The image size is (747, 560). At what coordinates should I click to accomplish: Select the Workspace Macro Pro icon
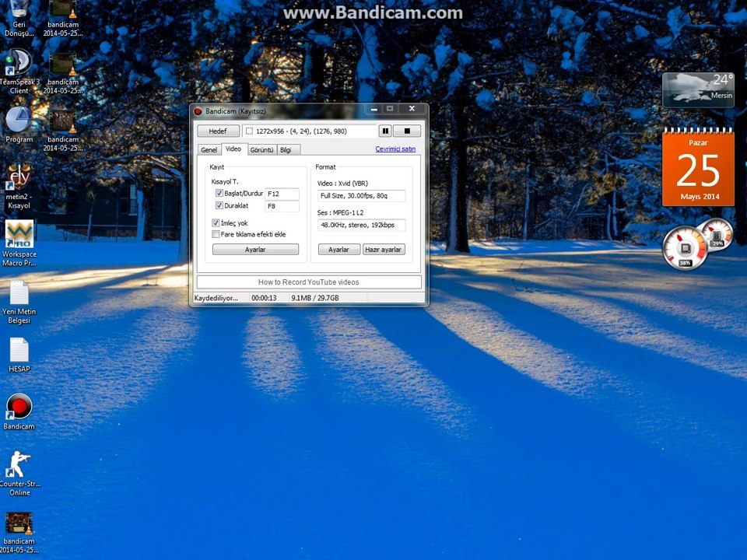point(19,243)
